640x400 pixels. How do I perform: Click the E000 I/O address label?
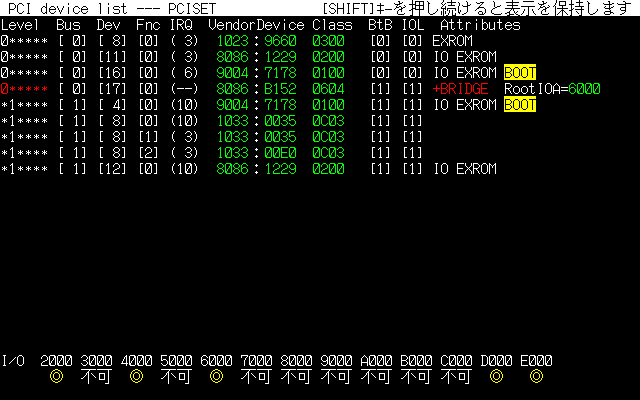536,361
